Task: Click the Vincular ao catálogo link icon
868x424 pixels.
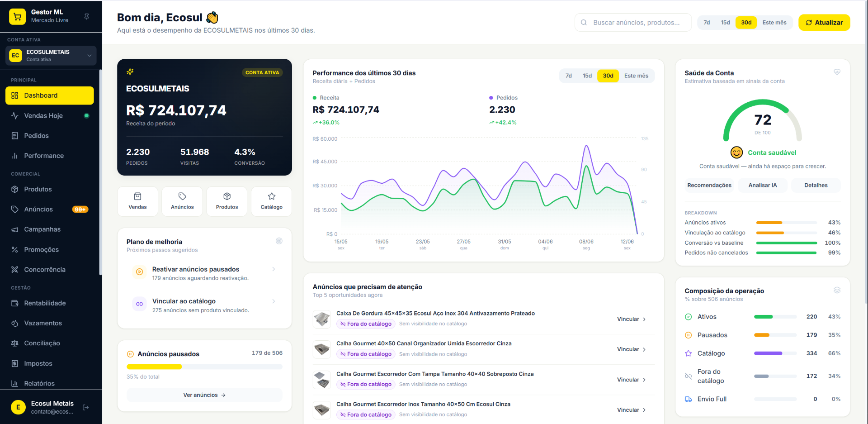Action: click(x=140, y=304)
